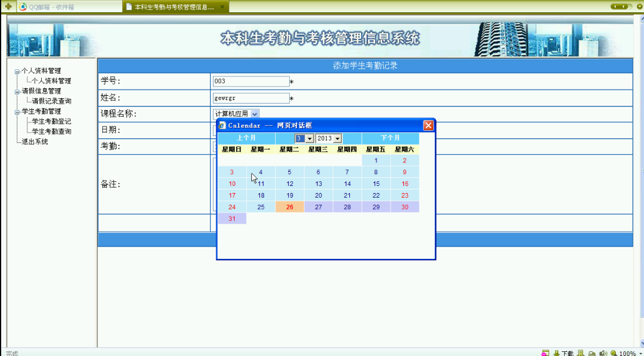Click the IE icon in Calendar title bar
The image size is (644, 356).
[x=222, y=125]
